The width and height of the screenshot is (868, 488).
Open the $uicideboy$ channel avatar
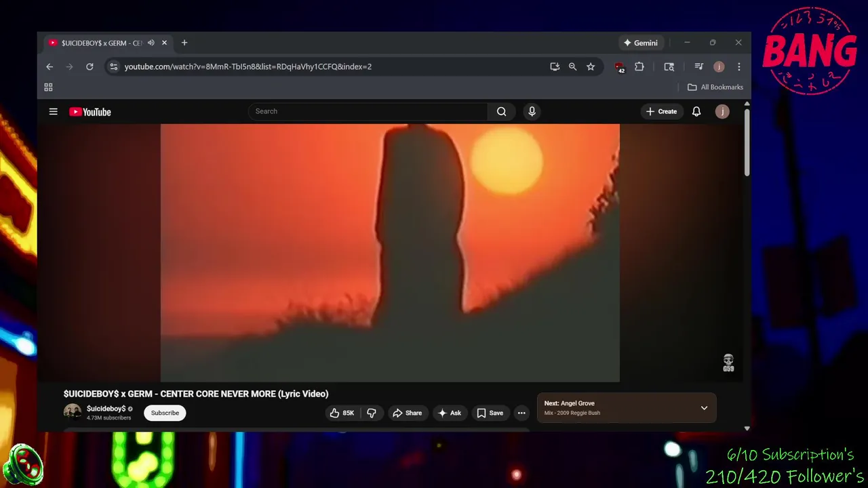pyautogui.click(x=72, y=412)
